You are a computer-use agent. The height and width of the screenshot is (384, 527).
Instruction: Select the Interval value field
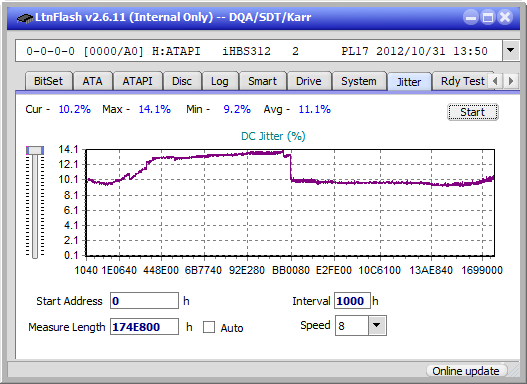coord(352,301)
